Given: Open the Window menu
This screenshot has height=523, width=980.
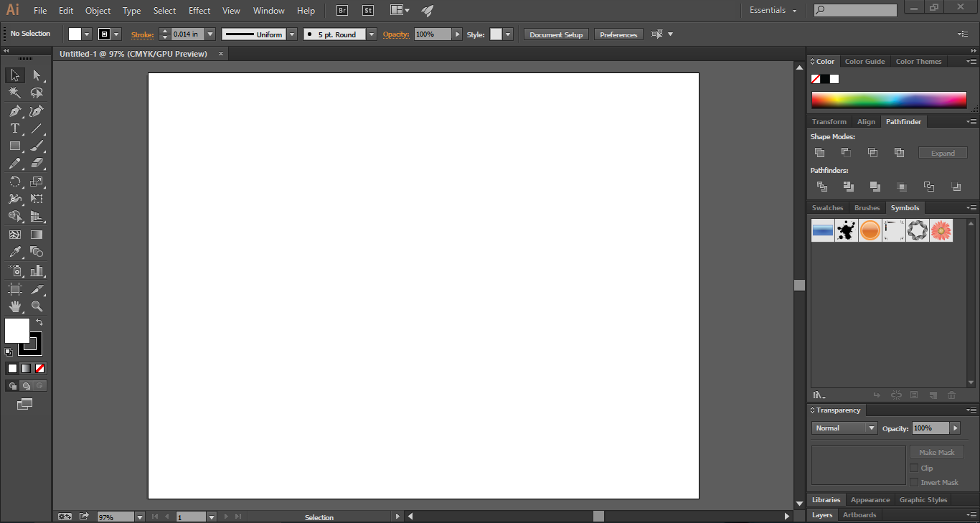Looking at the screenshot, I should click(269, 11).
